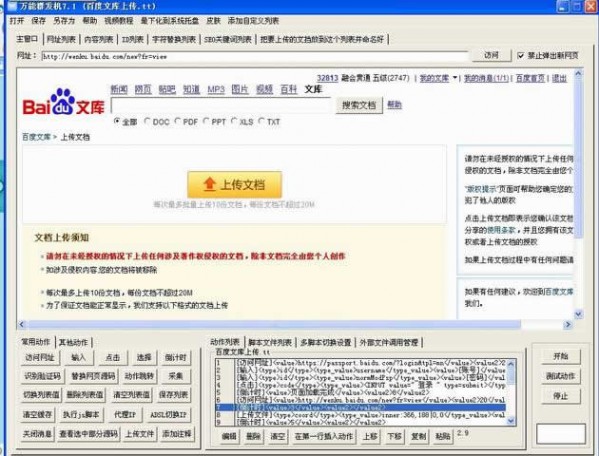This screenshot has height=456, width=599.
Task: Click 最小化到系统托盘 in the menu bar
Action: point(170,21)
